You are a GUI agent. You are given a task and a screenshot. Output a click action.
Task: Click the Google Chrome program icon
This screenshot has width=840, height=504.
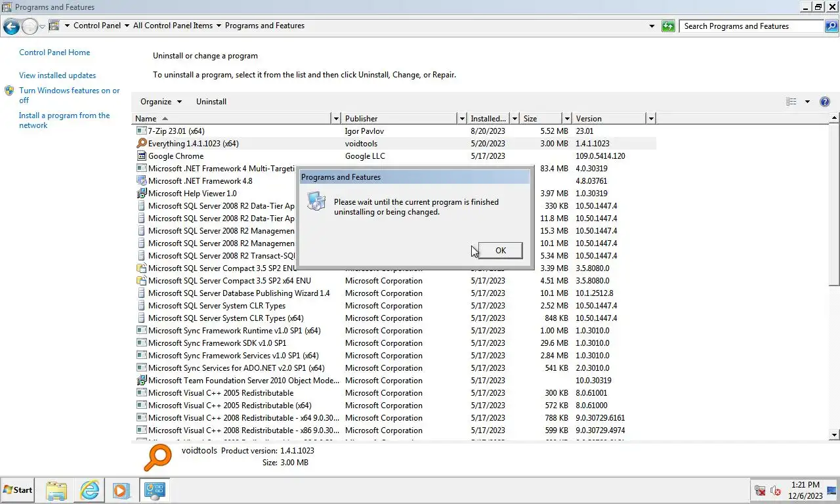click(141, 156)
